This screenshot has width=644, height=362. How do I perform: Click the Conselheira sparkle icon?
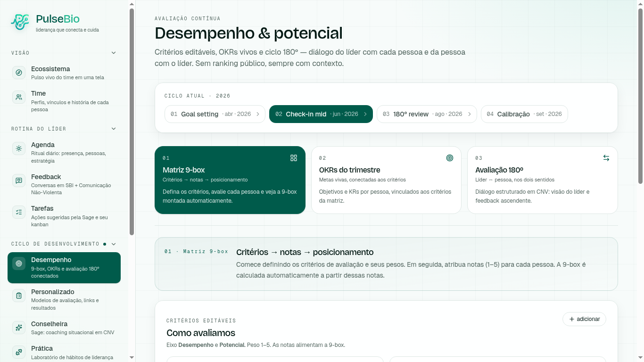coord(19,328)
